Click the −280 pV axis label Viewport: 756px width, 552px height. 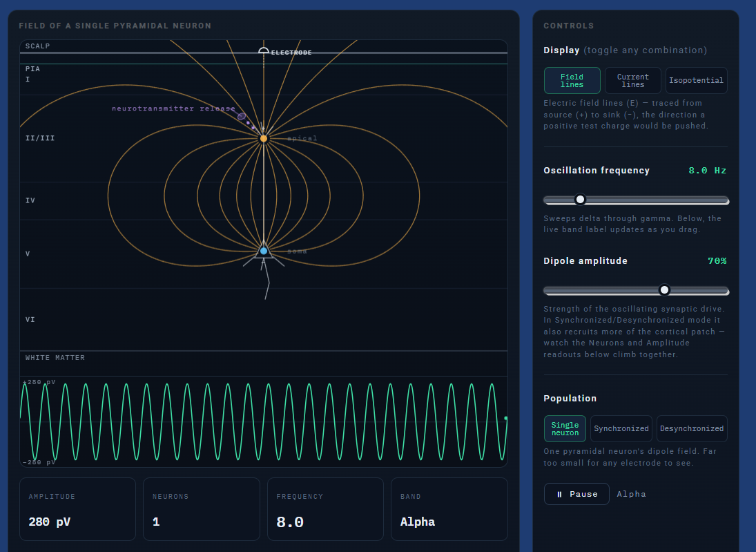[x=39, y=462]
